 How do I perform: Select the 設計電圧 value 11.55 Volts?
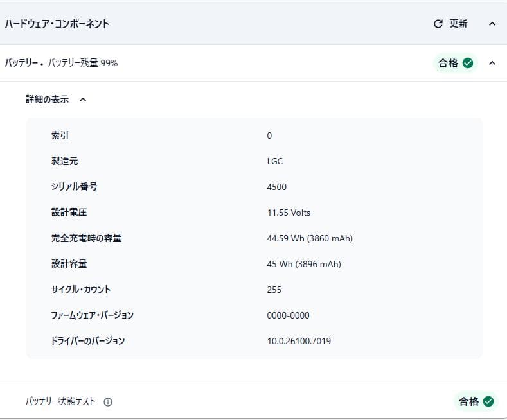(289, 213)
